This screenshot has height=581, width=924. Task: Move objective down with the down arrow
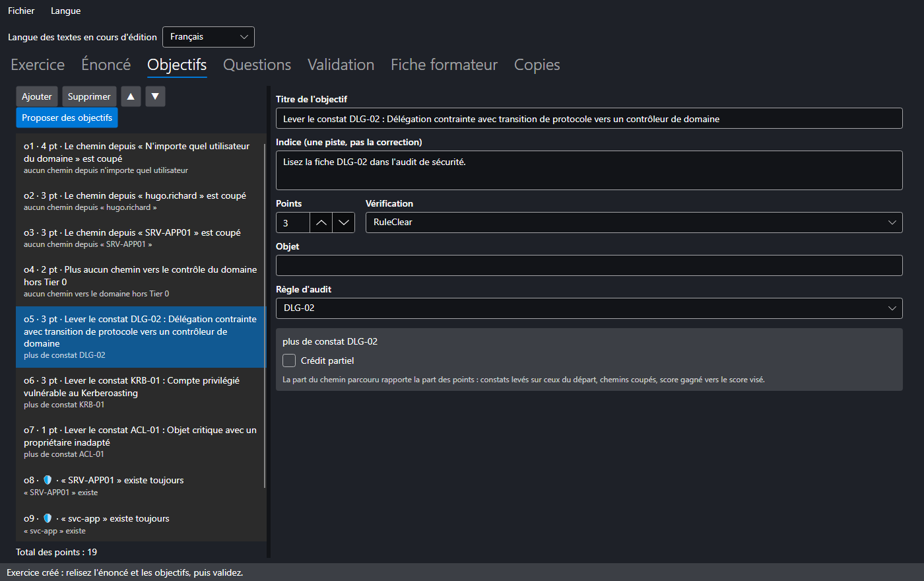click(155, 96)
